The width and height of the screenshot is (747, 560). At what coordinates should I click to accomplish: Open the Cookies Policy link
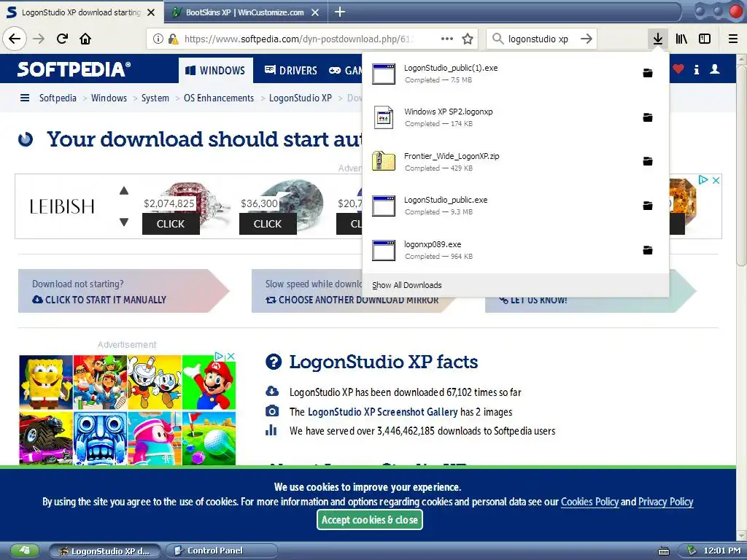point(589,502)
